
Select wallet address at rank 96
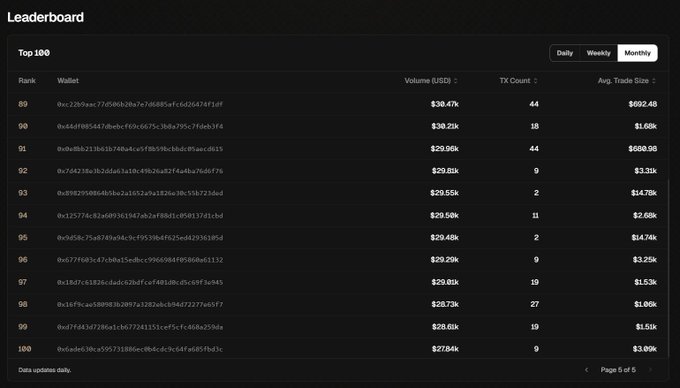[x=140, y=260]
